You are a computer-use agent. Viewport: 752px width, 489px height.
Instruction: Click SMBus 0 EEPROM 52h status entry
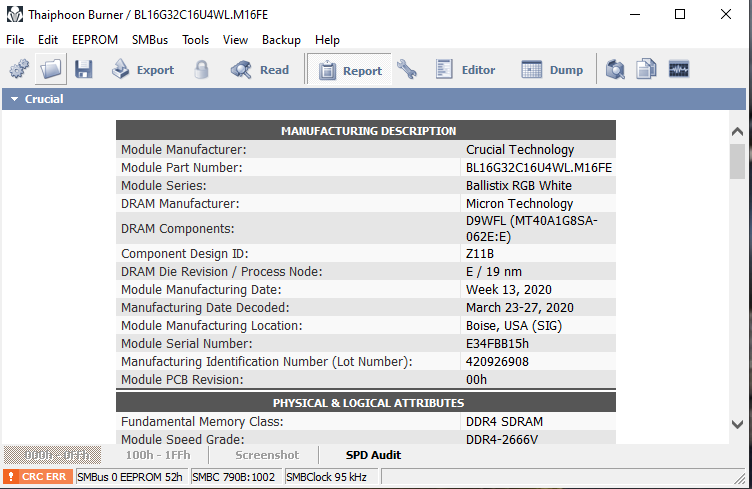coord(130,477)
